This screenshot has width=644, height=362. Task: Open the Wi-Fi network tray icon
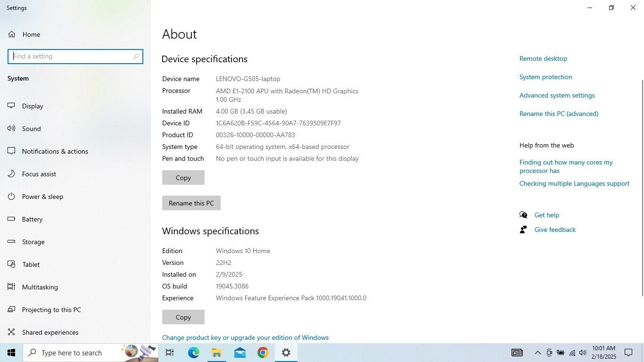tap(572, 353)
